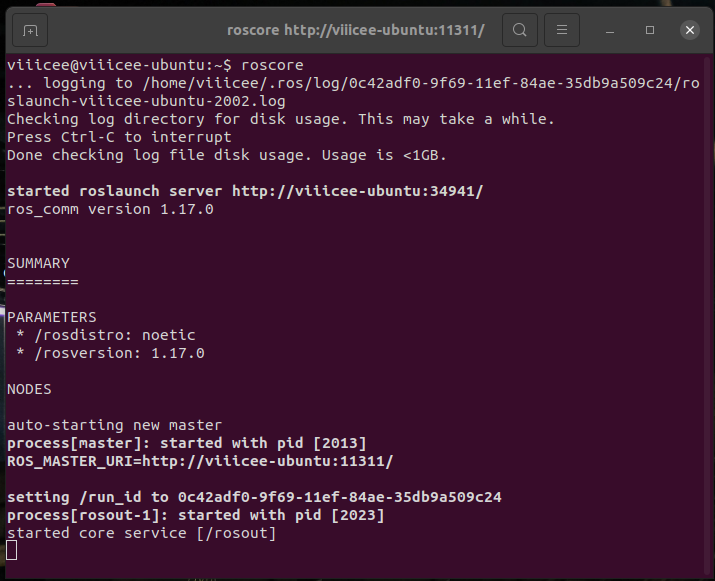Minimize the roscore terminal window
The image size is (715, 581).
pyautogui.click(x=610, y=31)
